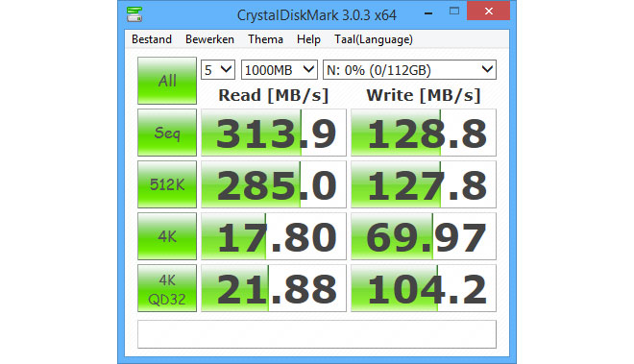Click the Seq read result 313.9

point(274,133)
